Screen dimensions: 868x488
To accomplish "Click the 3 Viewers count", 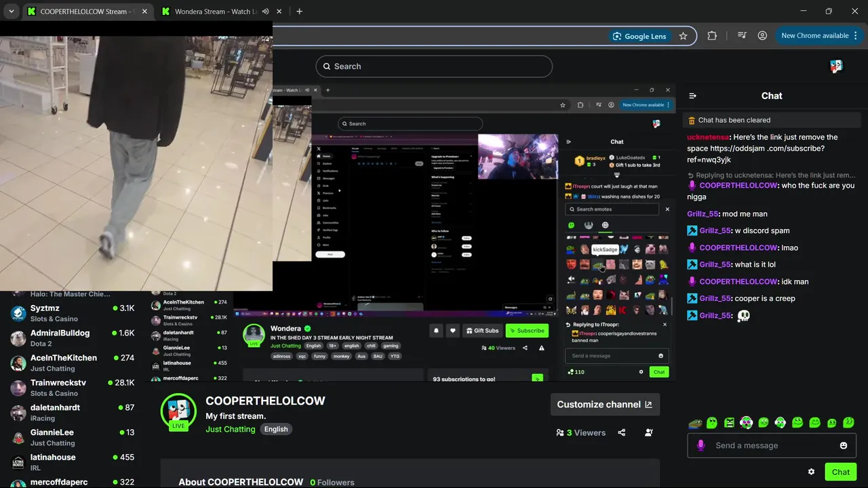I will point(580,432).
